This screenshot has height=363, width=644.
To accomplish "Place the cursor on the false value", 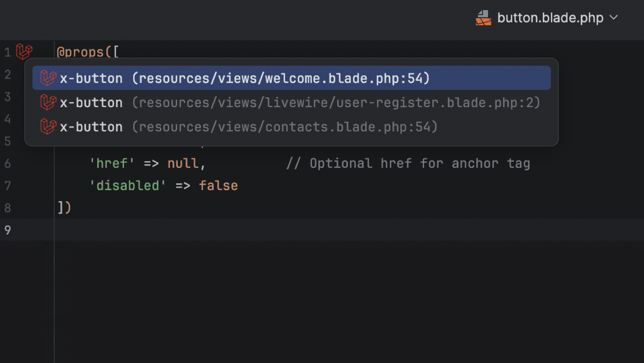I will point(218,186).
